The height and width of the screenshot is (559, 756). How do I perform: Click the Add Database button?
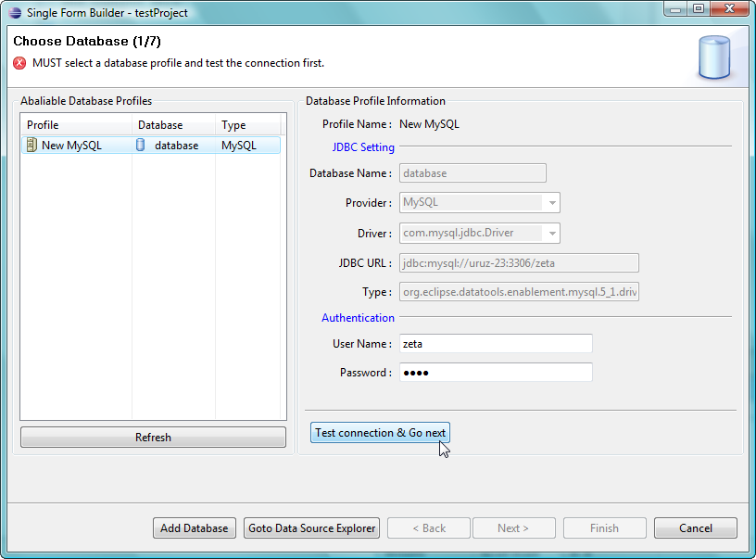click(194, 528)
